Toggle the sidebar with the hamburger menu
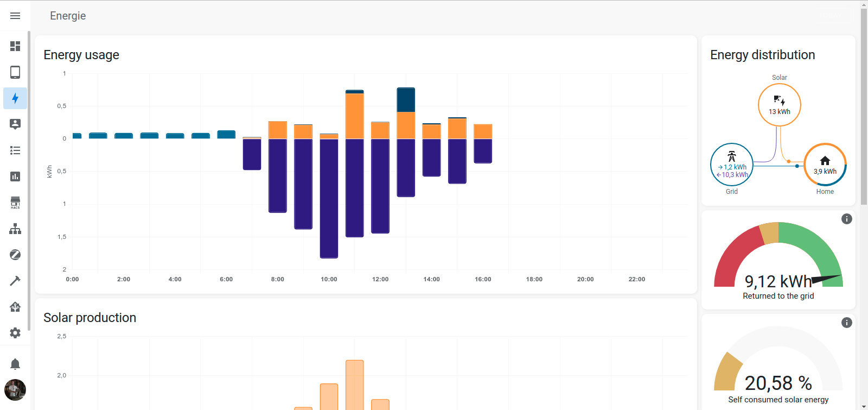This screenshot has height=410, width=868. (15, 16)
